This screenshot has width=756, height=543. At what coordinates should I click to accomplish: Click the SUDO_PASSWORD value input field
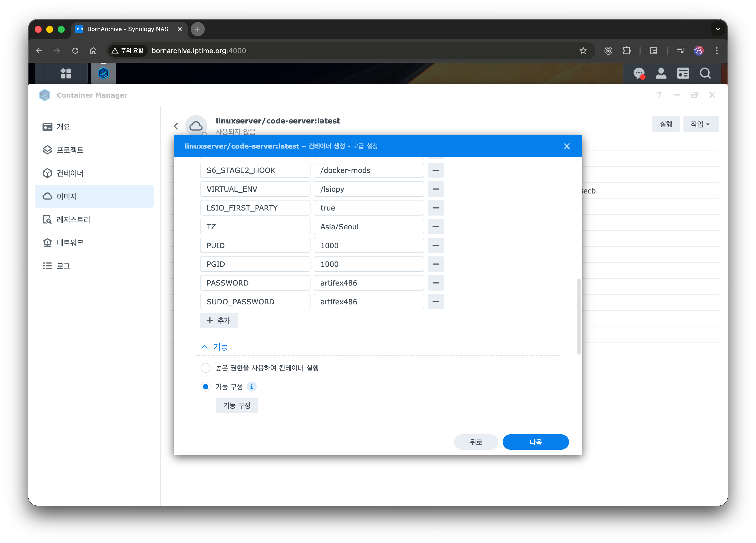(368, 302)
